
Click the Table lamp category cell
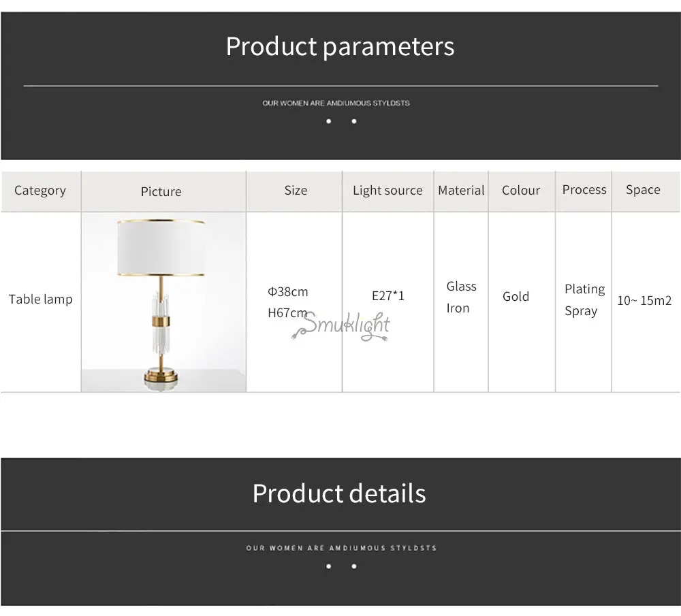(x=41, y=299)
